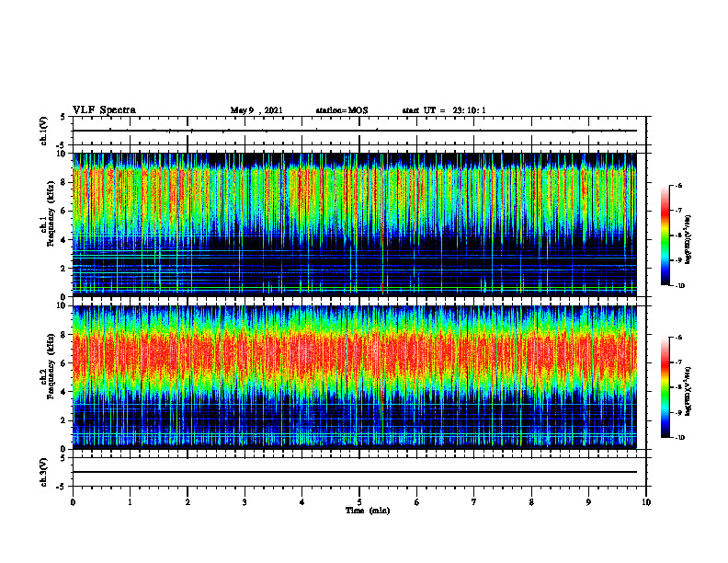Click the "start UT = 23:10:1" label
This screenshot has width=728, height=563.
click(x=444, y=110)
